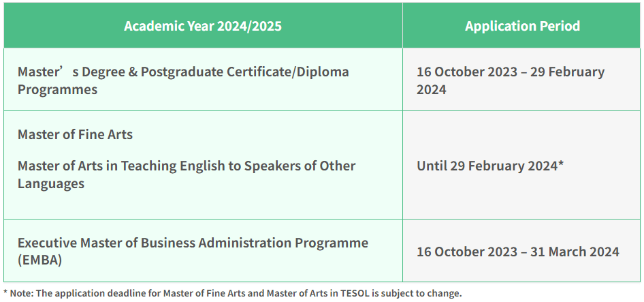Select Executive Master of Business Administration Programme
Image resolution: width=644 pixels, height=302 pixels.
click(193, 242)
